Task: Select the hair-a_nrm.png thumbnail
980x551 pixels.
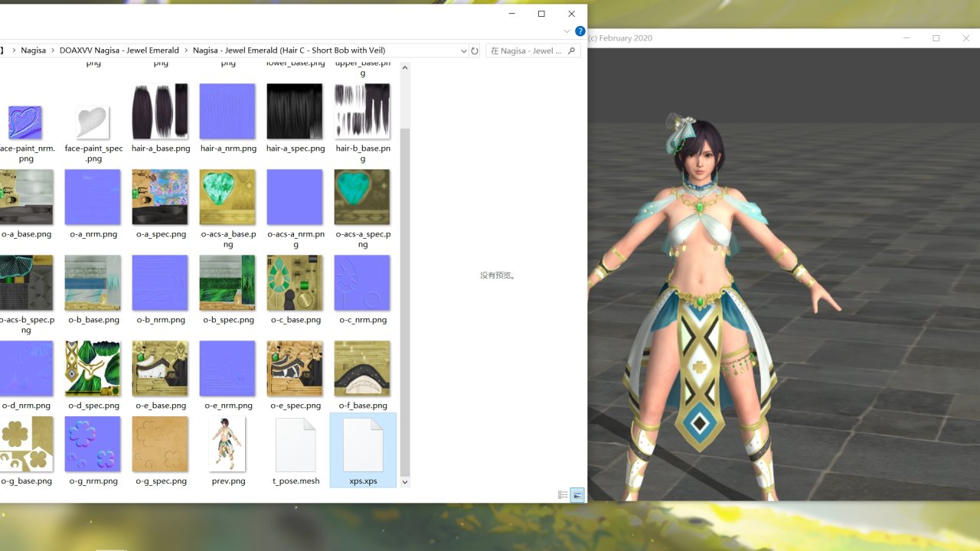Action: pos(227,111)
